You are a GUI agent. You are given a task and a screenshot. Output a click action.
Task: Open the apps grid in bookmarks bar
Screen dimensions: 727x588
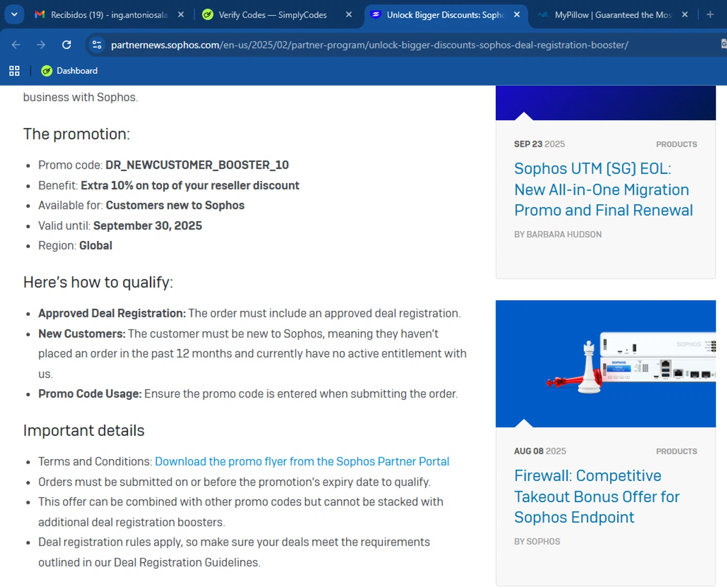pyautogui.click(x=14, y=71)
